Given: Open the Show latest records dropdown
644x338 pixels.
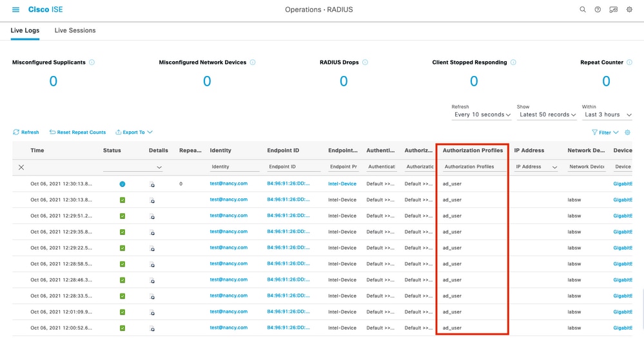Looking at the screenshot, I should (547, 115).
